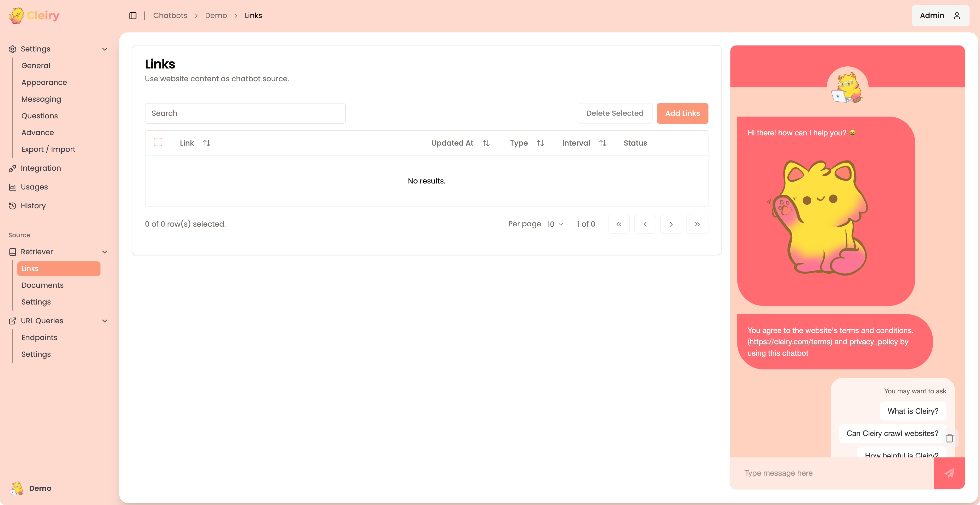Select Links under Retriever
This screenshot has height=505, width=980.
pos(59,269)
